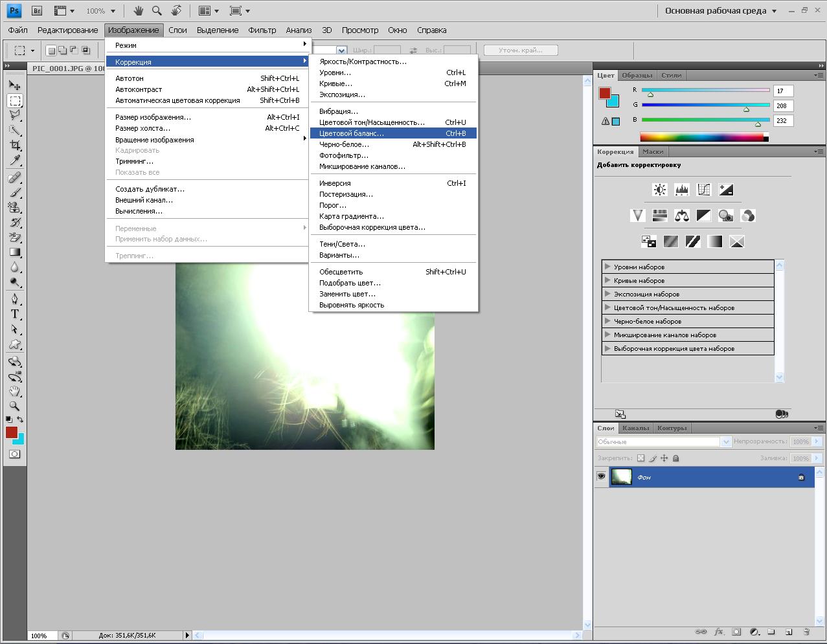Select the Crop tool in the toolbox

pos(15,145)
